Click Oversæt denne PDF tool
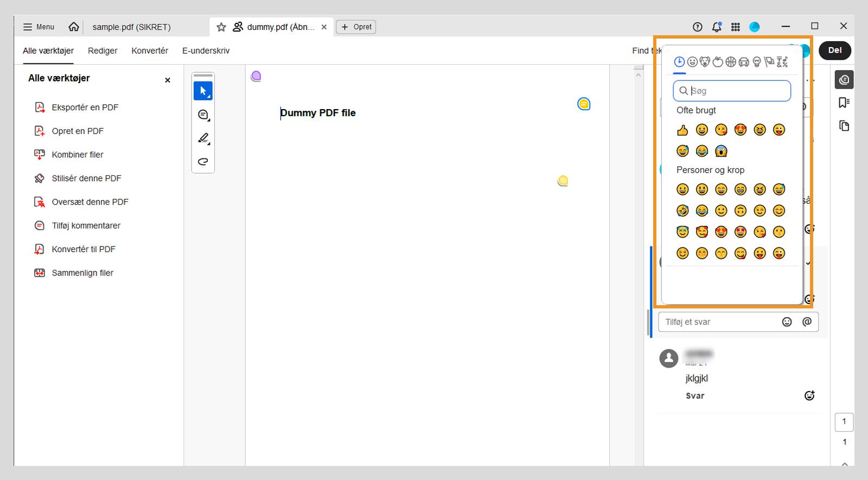 (90, 202)
